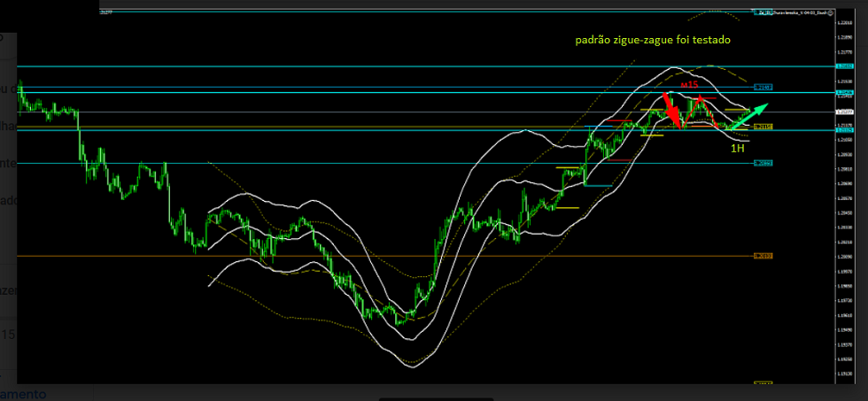868x401 pixels.
Task: Click the red M15 timeframe label
Action: (689, 83)
